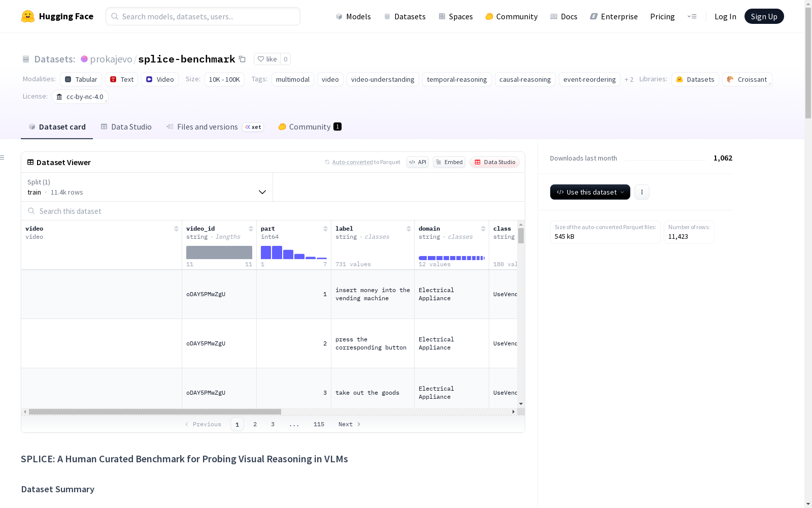Click the part column histogram
The image size is (812, 508).
294,252
